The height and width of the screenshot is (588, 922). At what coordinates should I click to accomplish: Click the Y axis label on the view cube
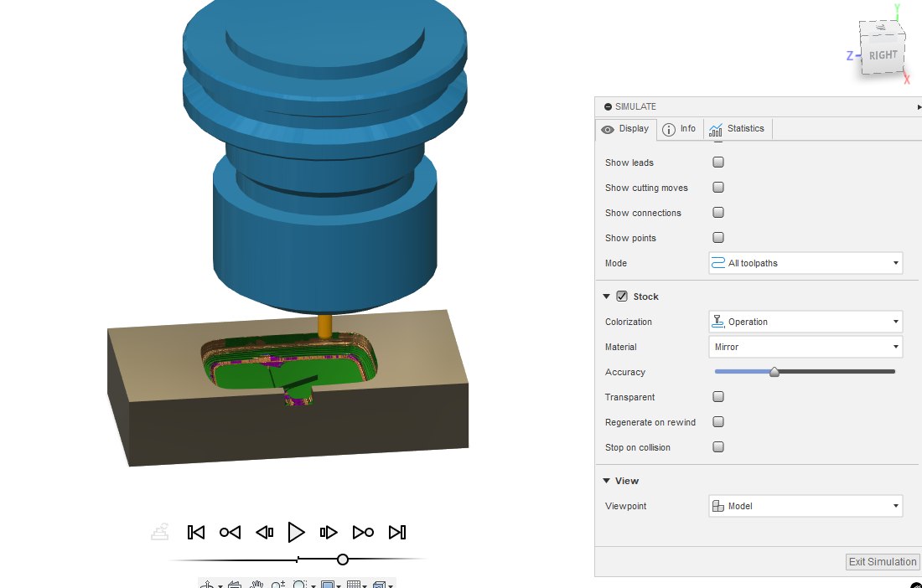898,9
